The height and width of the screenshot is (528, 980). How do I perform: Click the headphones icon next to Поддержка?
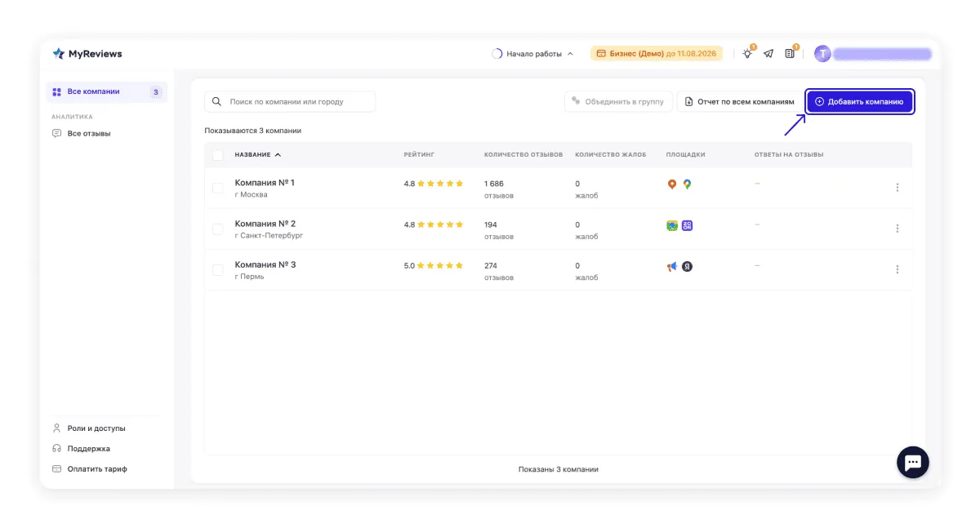[x=57, y=449]
